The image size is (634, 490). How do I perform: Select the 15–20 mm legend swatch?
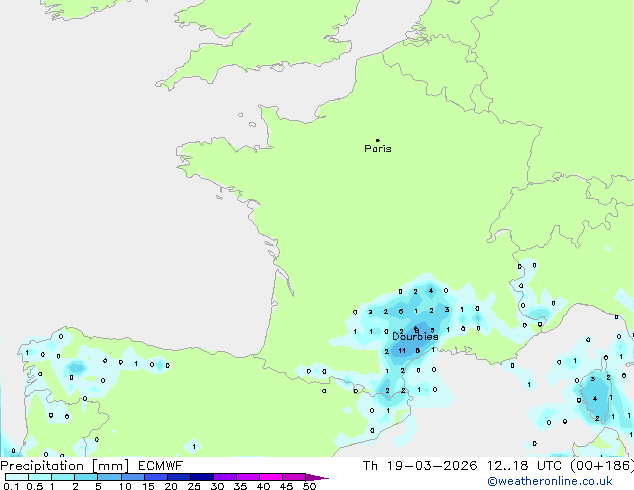click(155, 477)
